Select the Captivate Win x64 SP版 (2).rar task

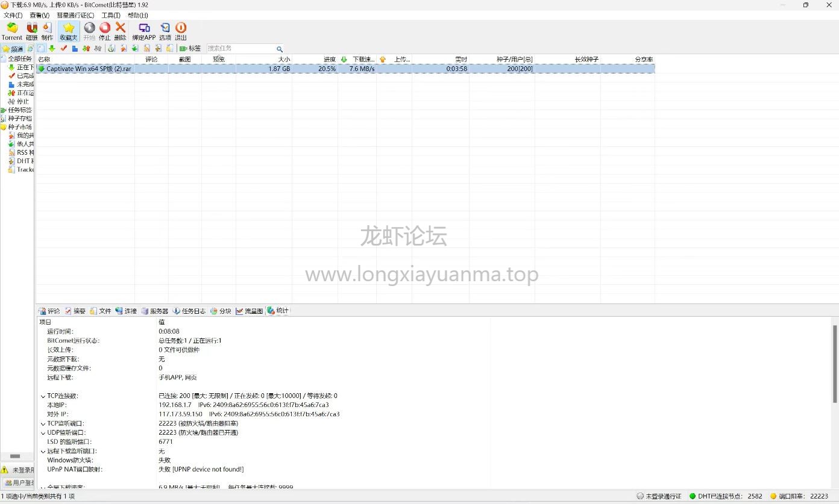pyautogui.click(x=345, y=69)
